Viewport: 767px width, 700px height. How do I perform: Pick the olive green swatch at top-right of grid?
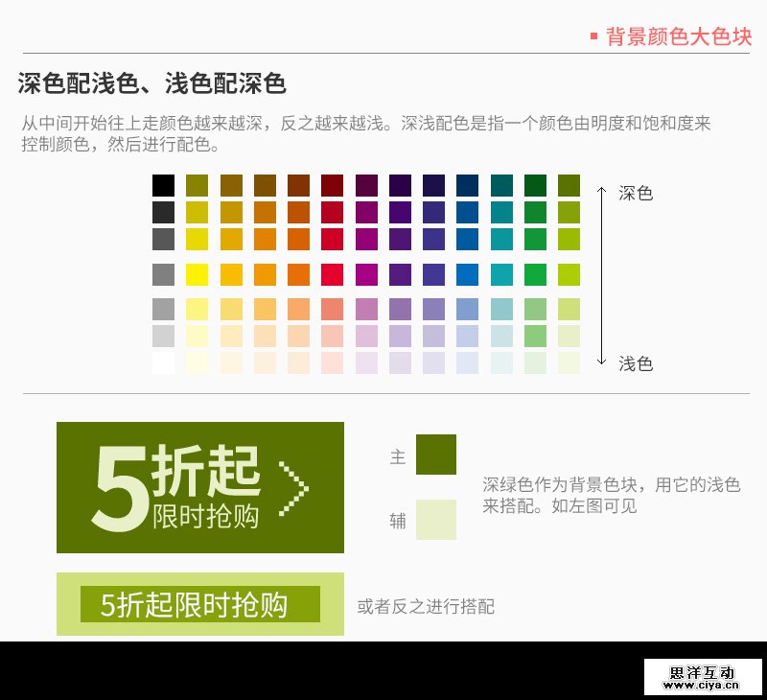pos(569,185)
